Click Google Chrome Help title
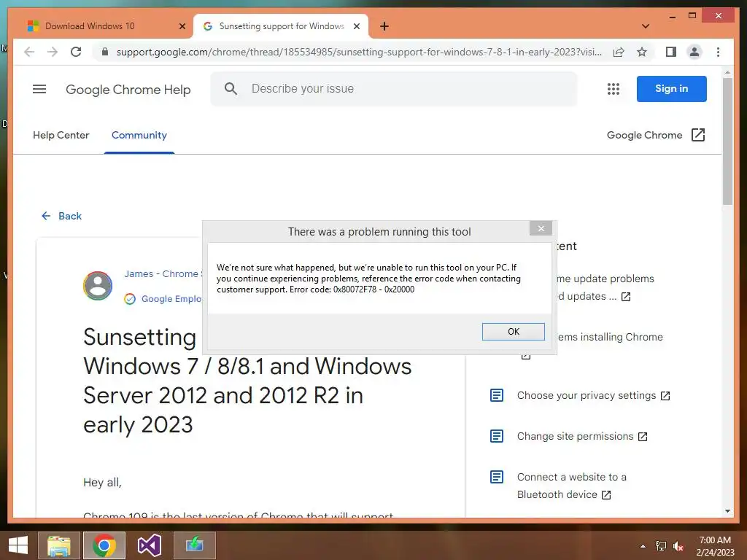The image size is (747, 560). point(128,90)
